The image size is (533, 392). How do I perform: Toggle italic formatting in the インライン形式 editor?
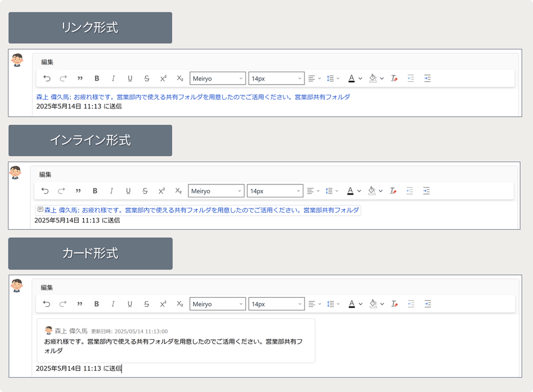click(x=112, y=191)
